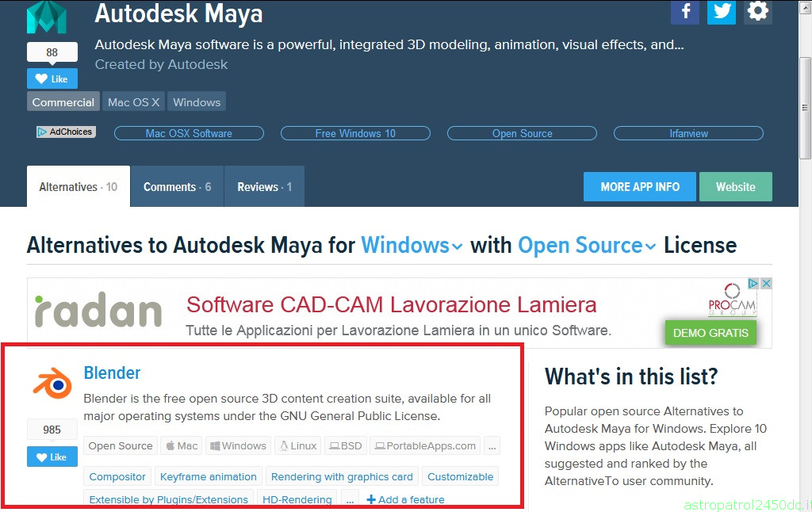Image resolution: width=812 pixels, height=512 pixels.
Task: Click Blender's Linux platform tag
Action: pyautogui.click(x=298, y=445)
